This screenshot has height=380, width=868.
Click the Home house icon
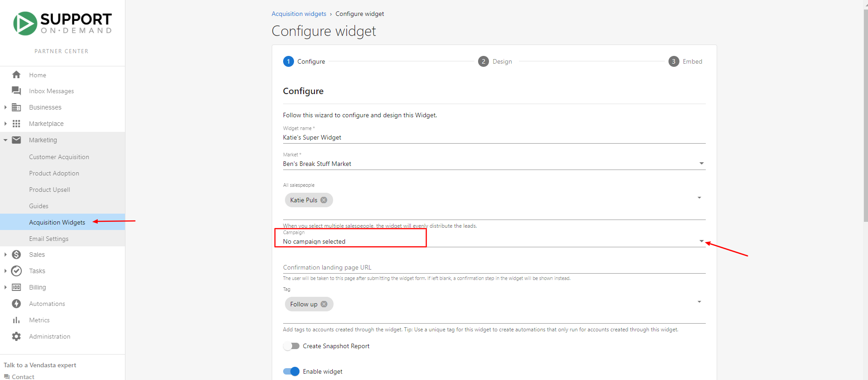point(16,75)
